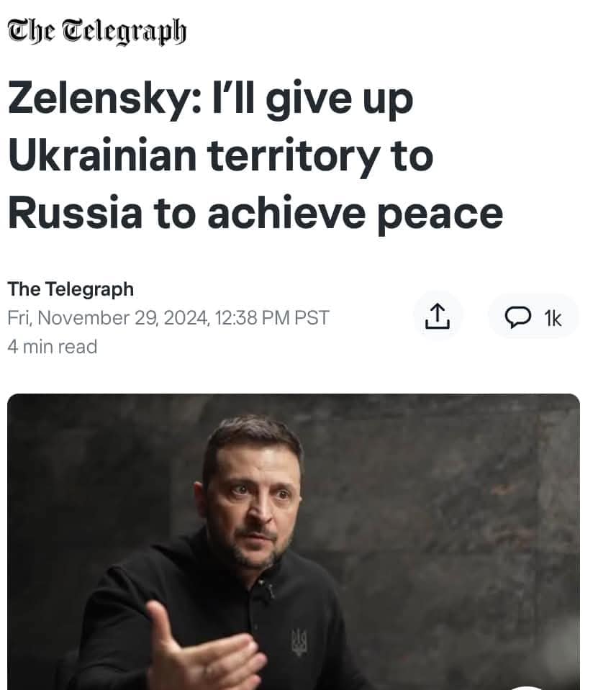Select the headline line "Russia to achieve peace"
The height and width of the screenshot is (690, 616).
255,212
